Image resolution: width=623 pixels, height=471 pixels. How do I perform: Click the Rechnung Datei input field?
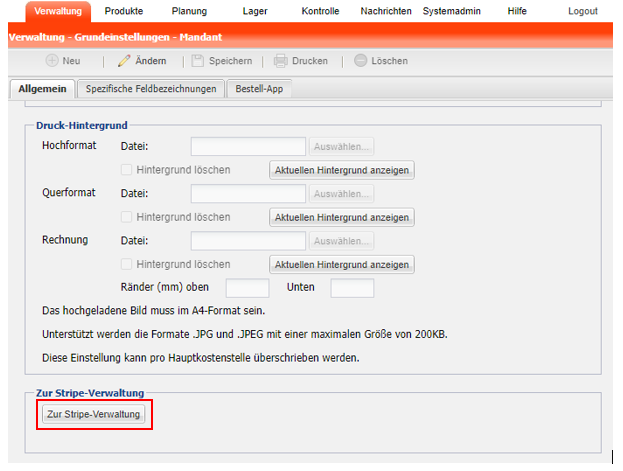[248, 240]
